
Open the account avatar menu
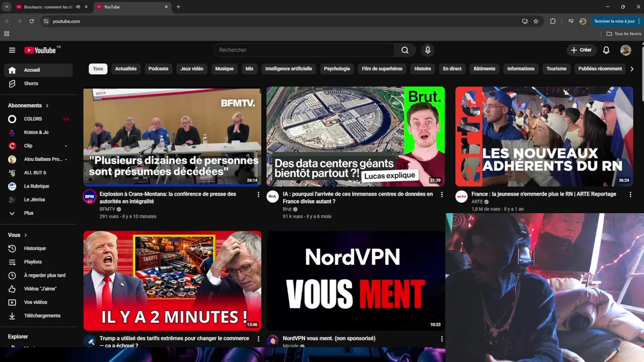click(625, 50)
